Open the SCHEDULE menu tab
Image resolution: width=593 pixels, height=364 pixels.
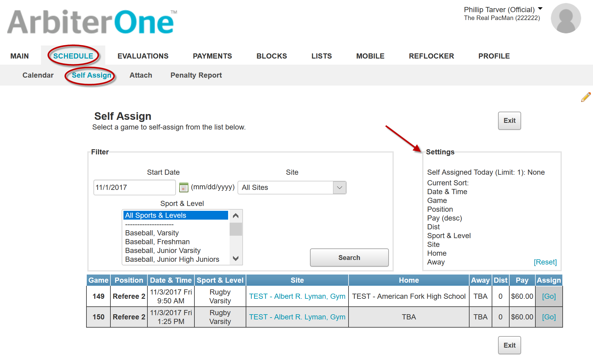click(73, 56)
